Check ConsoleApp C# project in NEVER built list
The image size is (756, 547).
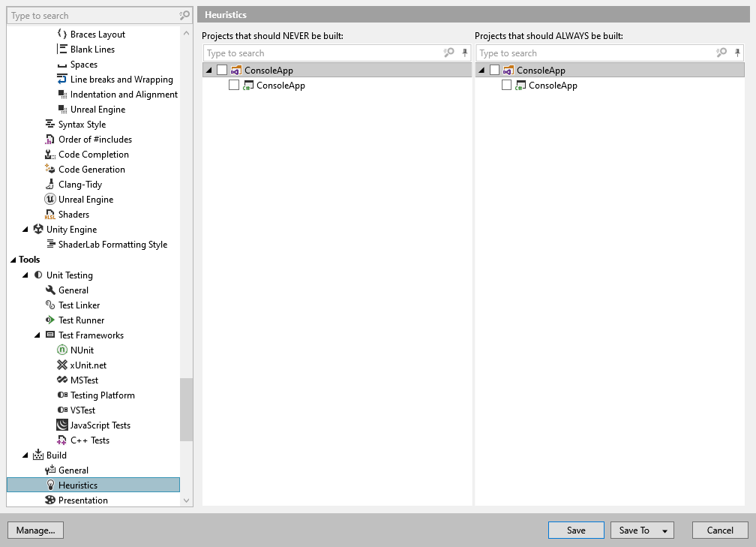pos(234,85)
